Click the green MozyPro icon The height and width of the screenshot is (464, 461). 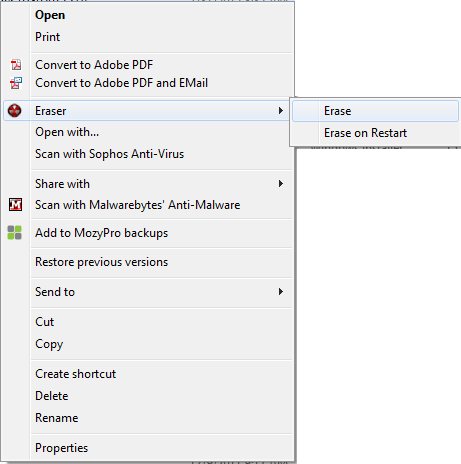[x=15, y=233]
